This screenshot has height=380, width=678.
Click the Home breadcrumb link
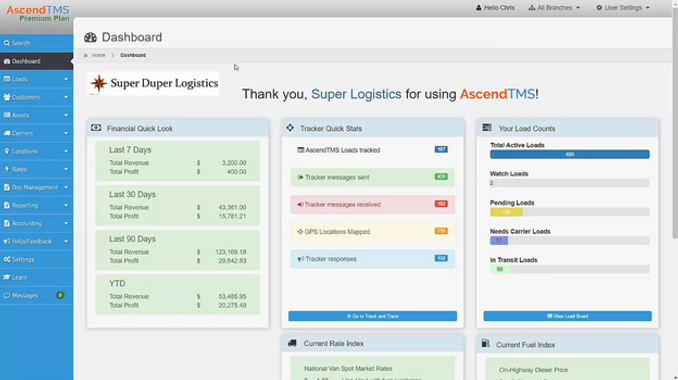point(98,55)
